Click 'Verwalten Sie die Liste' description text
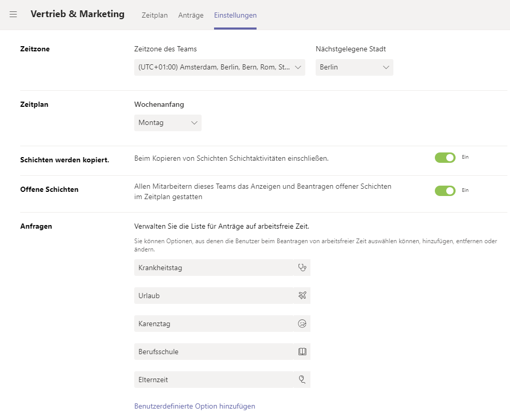Screen dimensions: 510x420 point(221,226)
